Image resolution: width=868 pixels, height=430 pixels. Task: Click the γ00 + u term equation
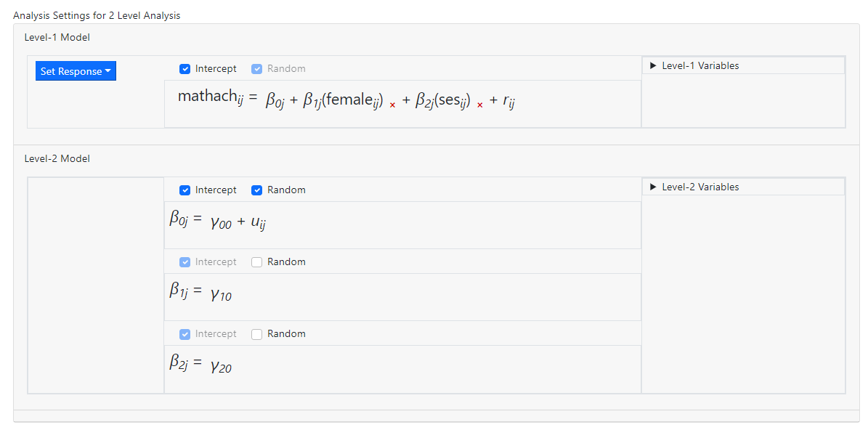click(238, 223)
